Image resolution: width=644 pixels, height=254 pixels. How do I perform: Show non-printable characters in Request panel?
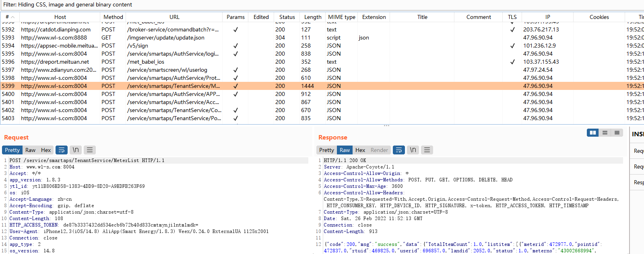click(x=76, y=150)
